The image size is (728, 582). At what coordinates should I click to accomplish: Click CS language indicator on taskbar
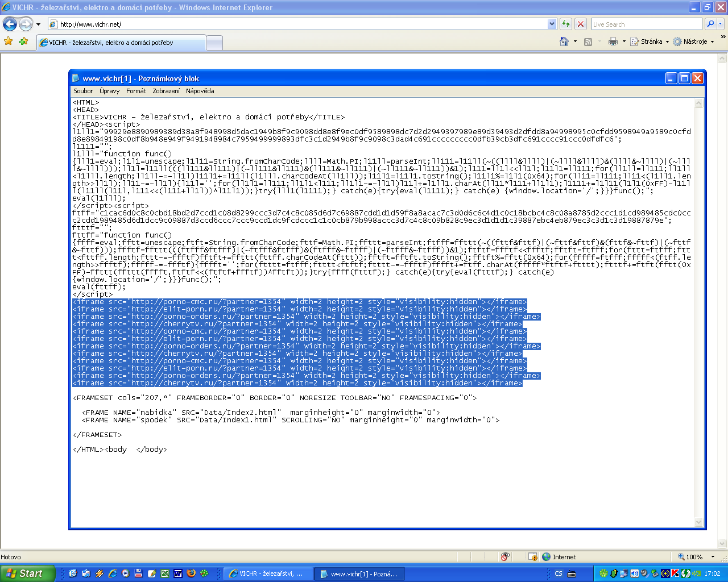pyautogui.click(x=559, y=574)
